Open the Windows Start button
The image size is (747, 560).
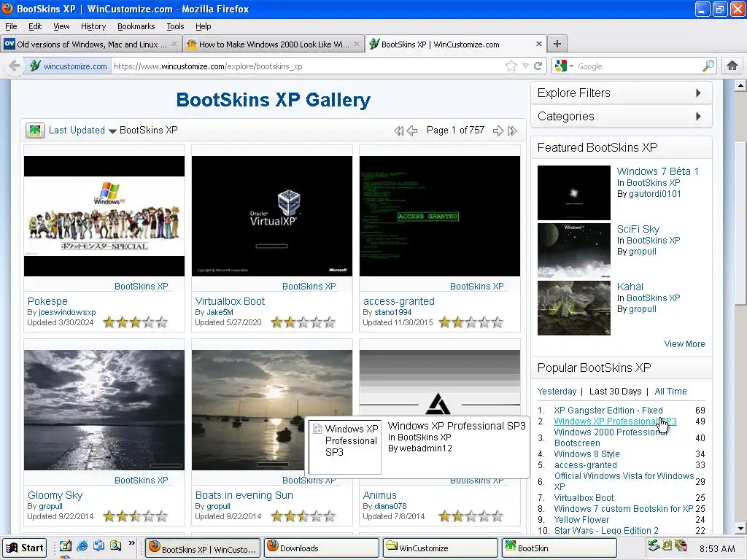pos(25,548)
